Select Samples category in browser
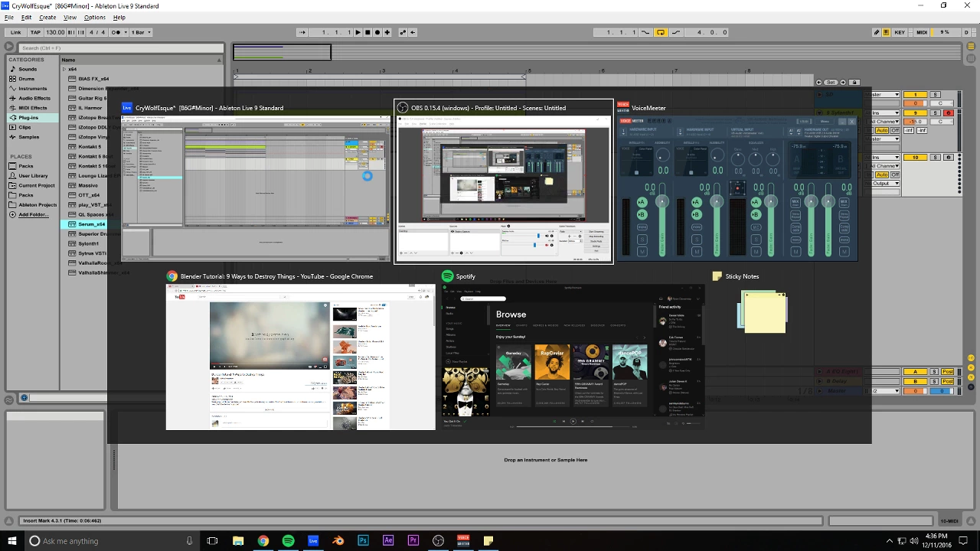Screen dimensions: 980x551 tap(28, 137)
